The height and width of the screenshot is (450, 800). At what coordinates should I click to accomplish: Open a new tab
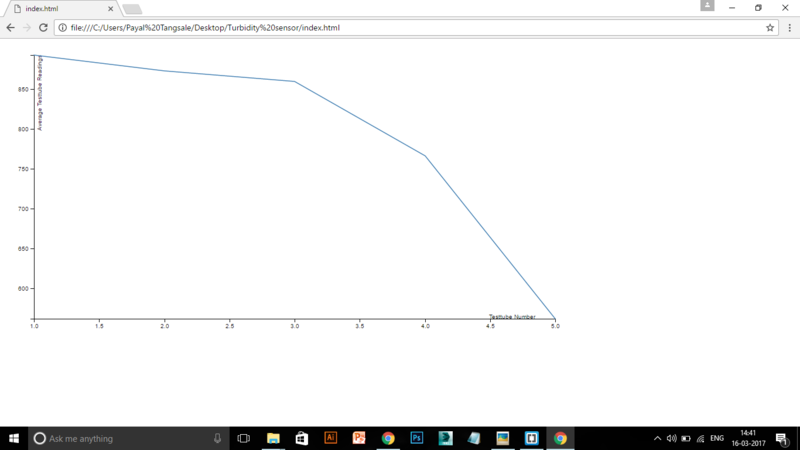tap(132, 9)
